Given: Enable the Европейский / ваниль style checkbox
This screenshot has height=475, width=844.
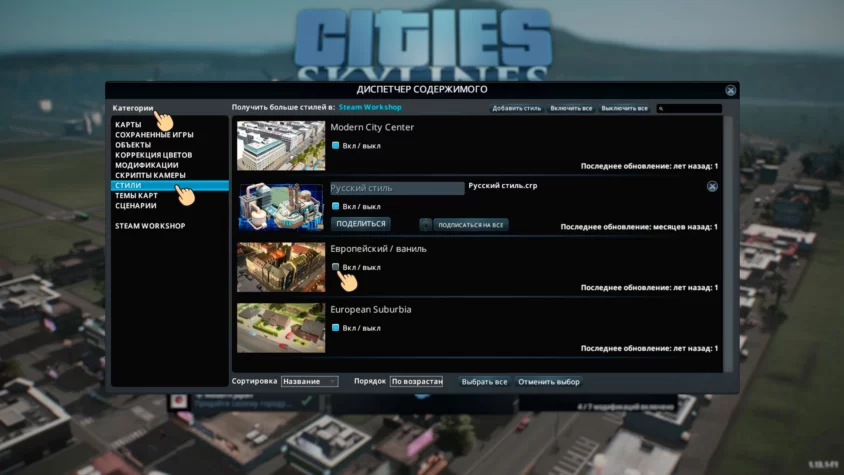Looking at the screenshot, I should click(335, 267).
